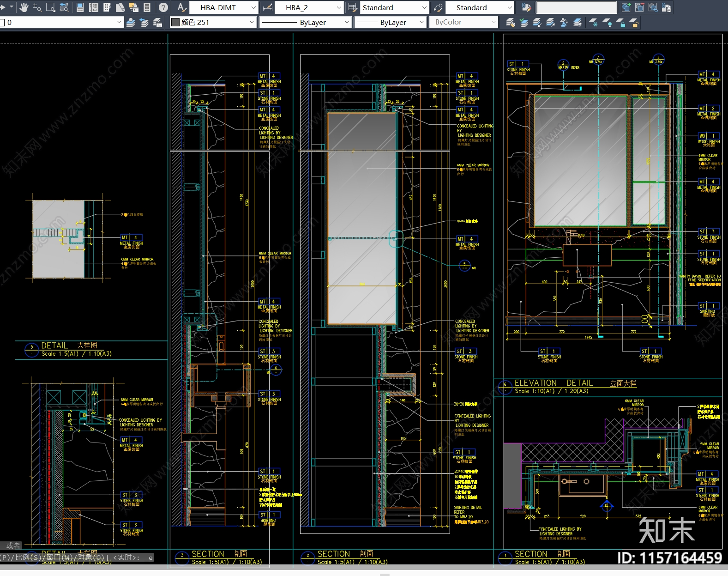Select the DETAIL 5 大样图 title text
The image size is (728, 576).
coord(69,346)
